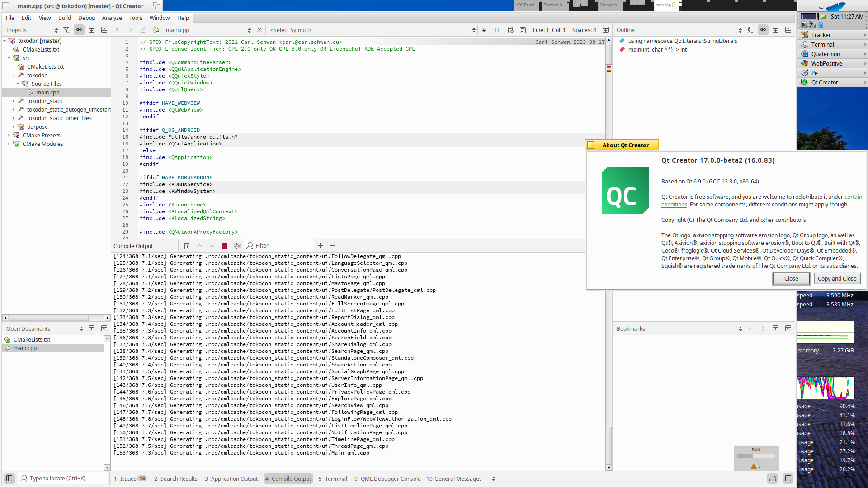Go back in editor navigation history
Screen dimensions: 868x488
118,30
